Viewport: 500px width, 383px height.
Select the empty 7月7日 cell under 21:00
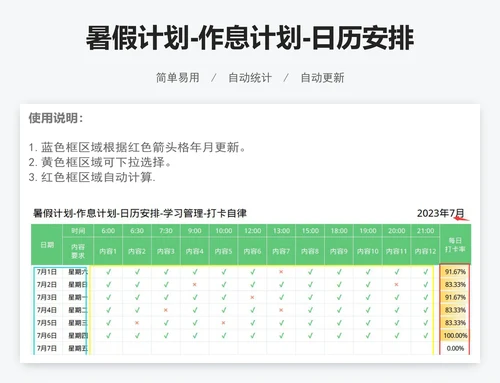425,348
